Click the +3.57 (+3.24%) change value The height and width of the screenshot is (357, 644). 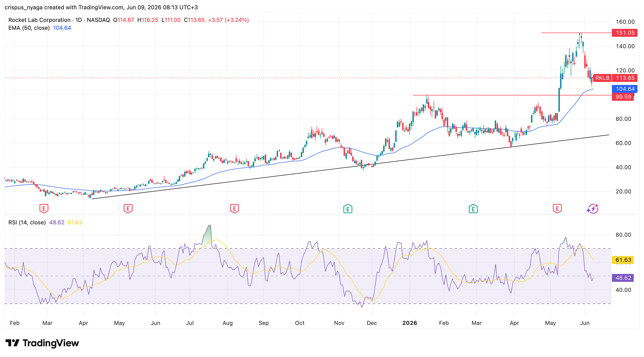228,20
